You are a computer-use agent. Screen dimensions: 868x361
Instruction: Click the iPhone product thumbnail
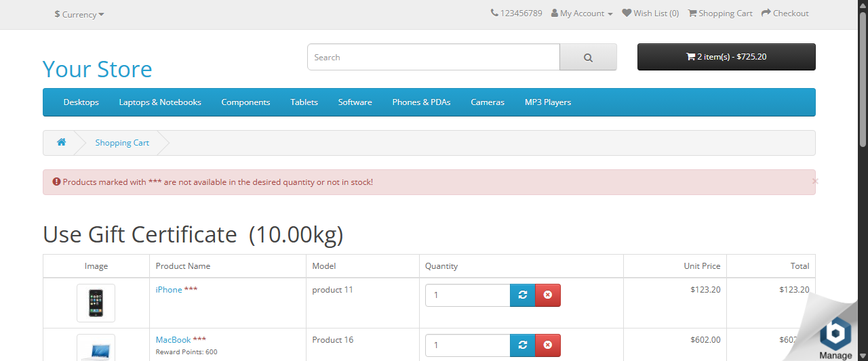pyautogui.click(x=96, y=303)
